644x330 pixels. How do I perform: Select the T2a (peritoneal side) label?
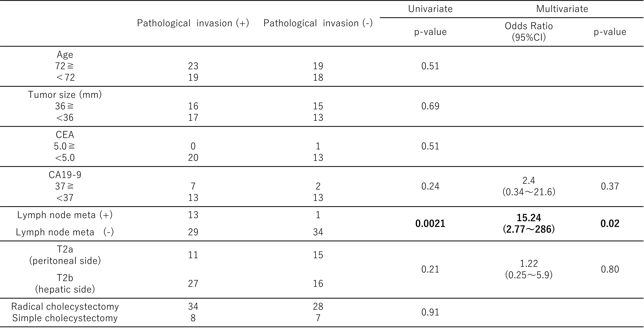pos(65,255)
